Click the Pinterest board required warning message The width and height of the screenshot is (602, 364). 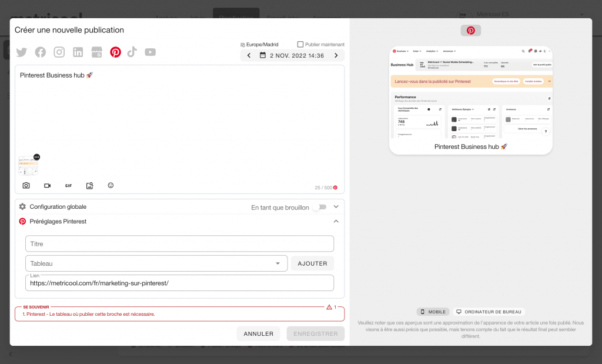(x=89, y=314)
